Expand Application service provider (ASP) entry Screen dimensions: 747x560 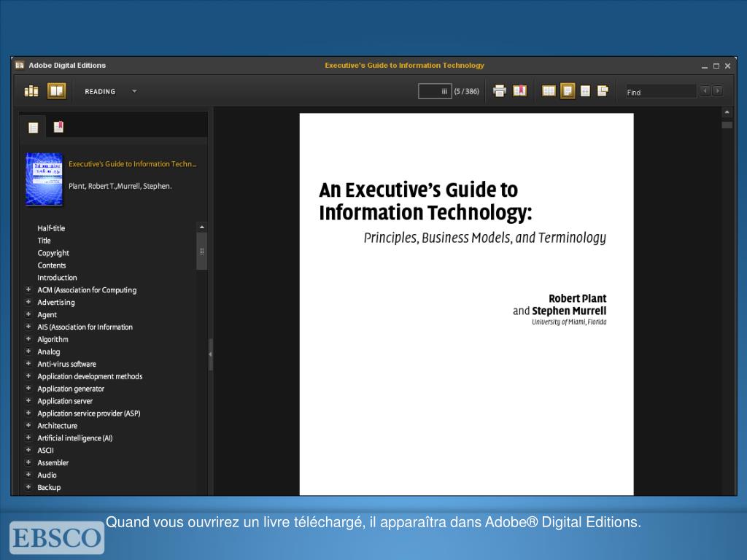click(x=28, y=413)
